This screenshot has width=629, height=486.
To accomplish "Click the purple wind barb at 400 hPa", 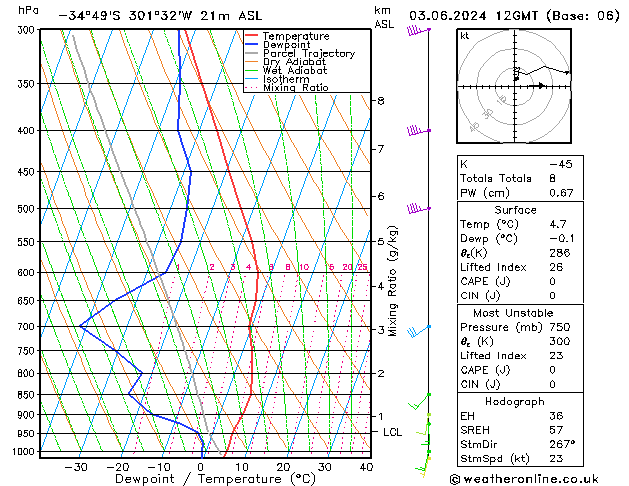I will click(418, 131).
